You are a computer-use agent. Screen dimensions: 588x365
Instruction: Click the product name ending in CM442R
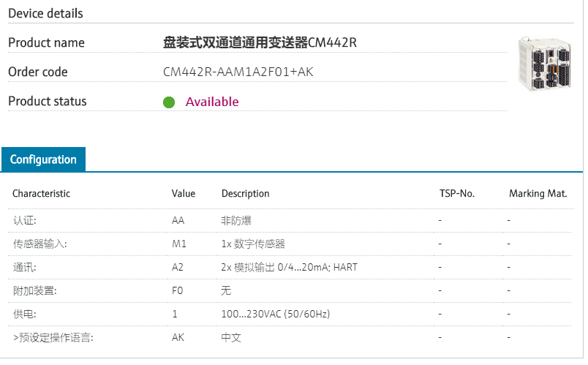pyautogui.click(x=260, y=42)
